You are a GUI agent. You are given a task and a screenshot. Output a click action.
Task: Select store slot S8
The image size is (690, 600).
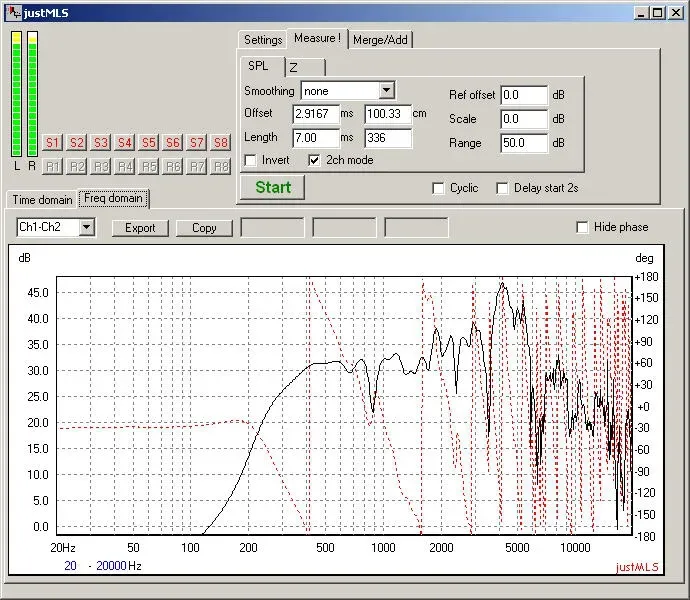[x=220, y=143]
